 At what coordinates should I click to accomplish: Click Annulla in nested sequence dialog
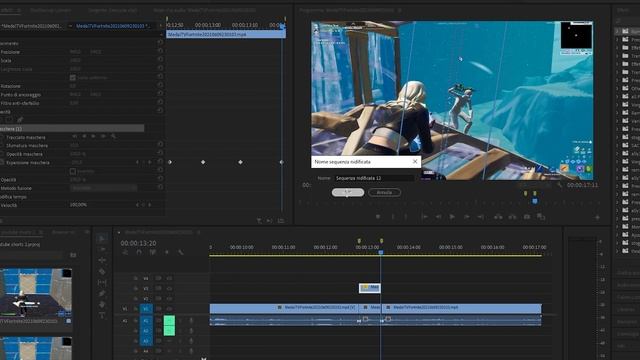[x=384, y=192]
